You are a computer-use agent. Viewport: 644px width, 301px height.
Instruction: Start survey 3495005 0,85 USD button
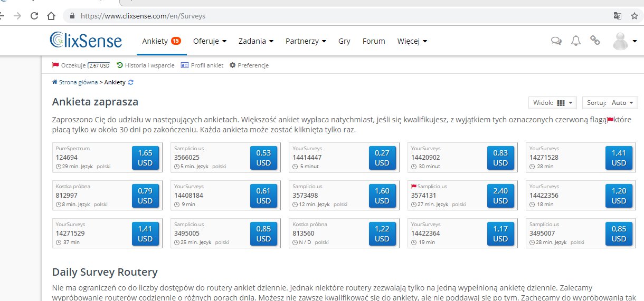tap(263, 234)
